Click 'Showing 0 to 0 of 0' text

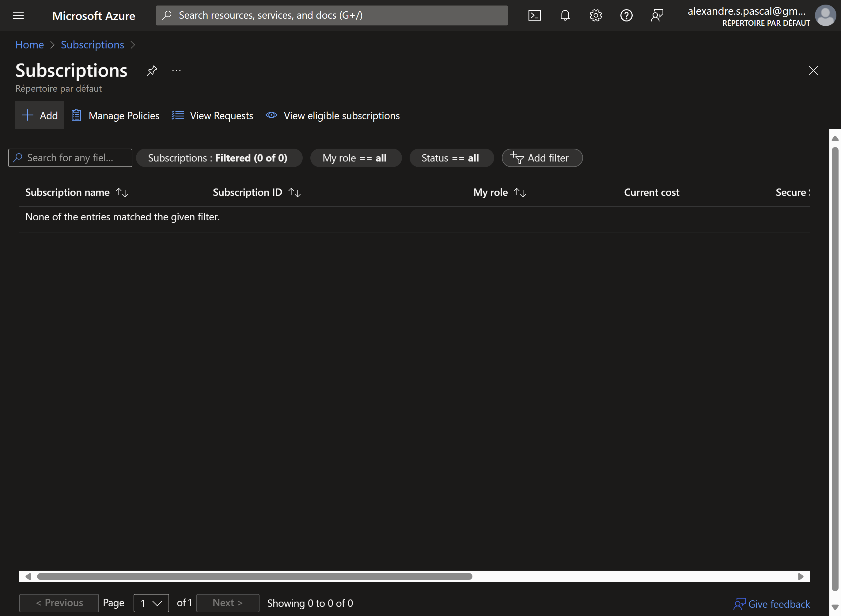coord(310,603)
